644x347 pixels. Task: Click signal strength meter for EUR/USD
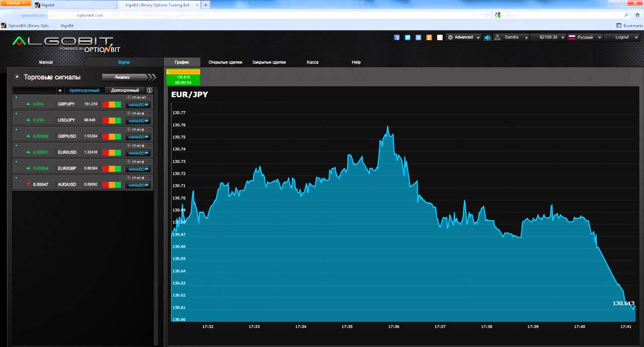pos(112,153)
